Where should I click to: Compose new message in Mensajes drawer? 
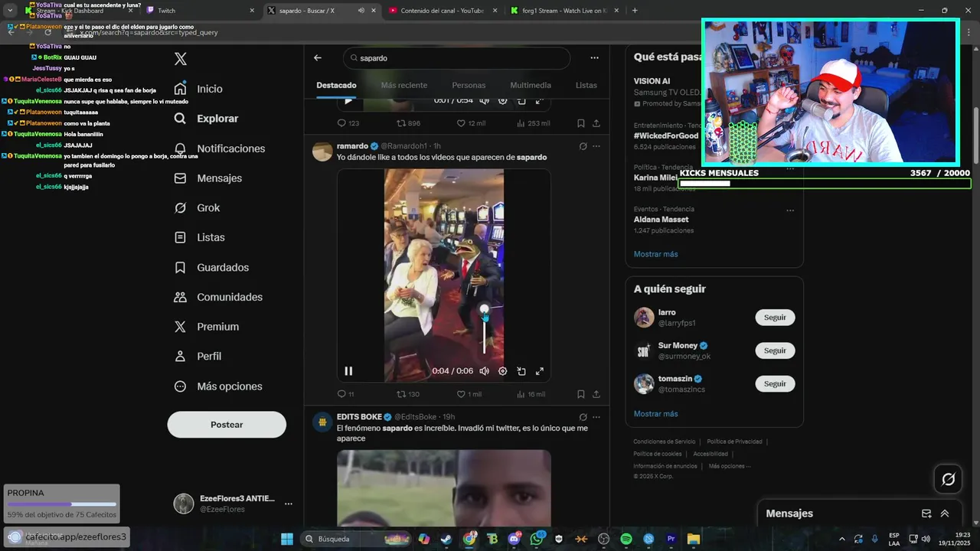tap(926, 514)
